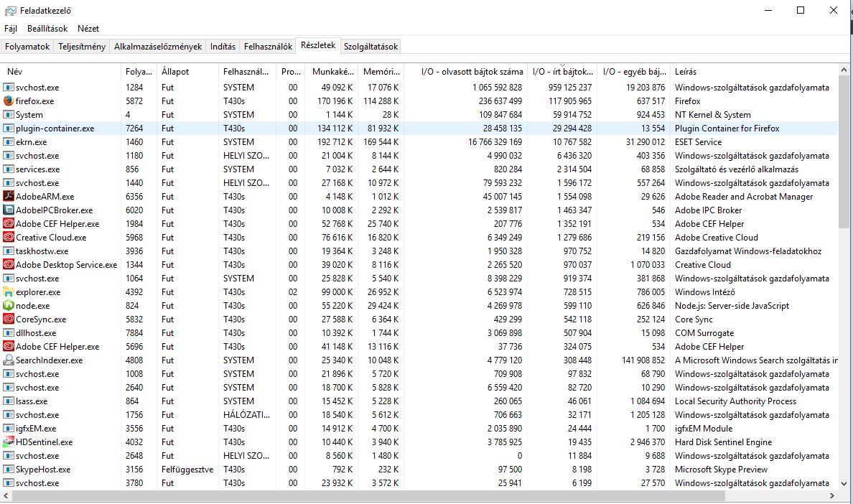Sort by the Állapot column header
853x504 pixels.
[x=187, y=72]
